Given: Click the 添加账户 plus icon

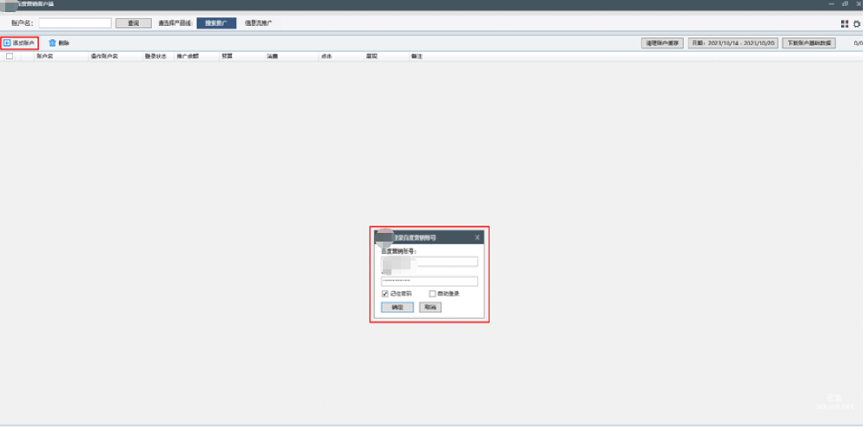Looking at the screenshot, I should pyautogui.click(x=7, y=43).
